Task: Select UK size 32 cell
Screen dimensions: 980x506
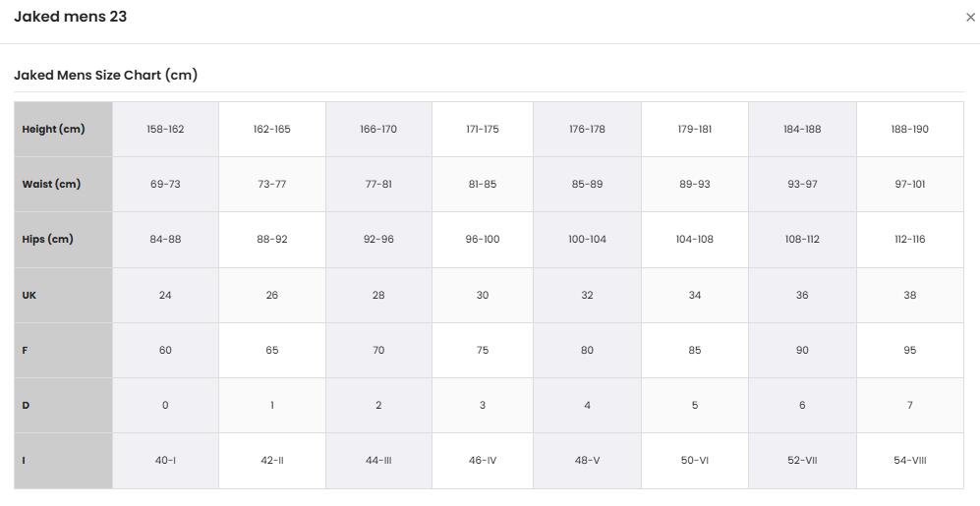Action: click(x=587, y=295)
